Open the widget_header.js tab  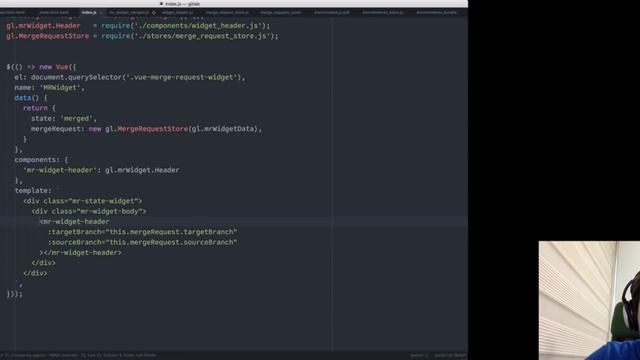click(x=178, y=13)
